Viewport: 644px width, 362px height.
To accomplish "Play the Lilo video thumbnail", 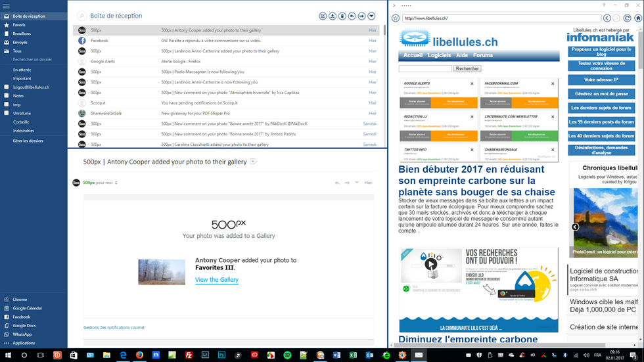I will 430,264.
